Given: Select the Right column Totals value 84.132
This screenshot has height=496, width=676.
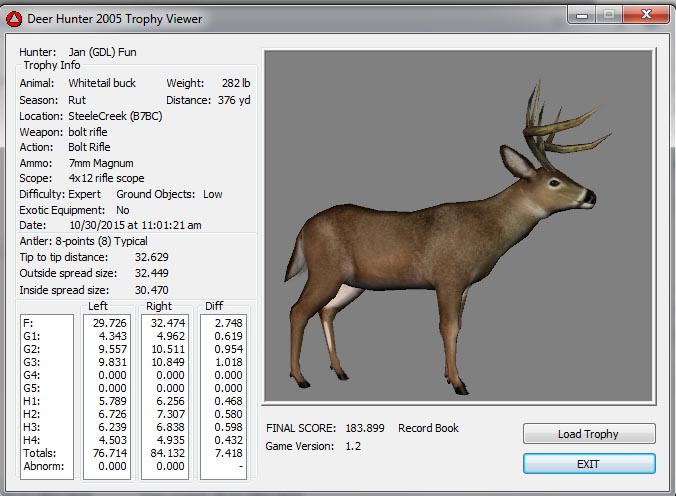Looking at the screenshot, I should click(x=165, y=454).
